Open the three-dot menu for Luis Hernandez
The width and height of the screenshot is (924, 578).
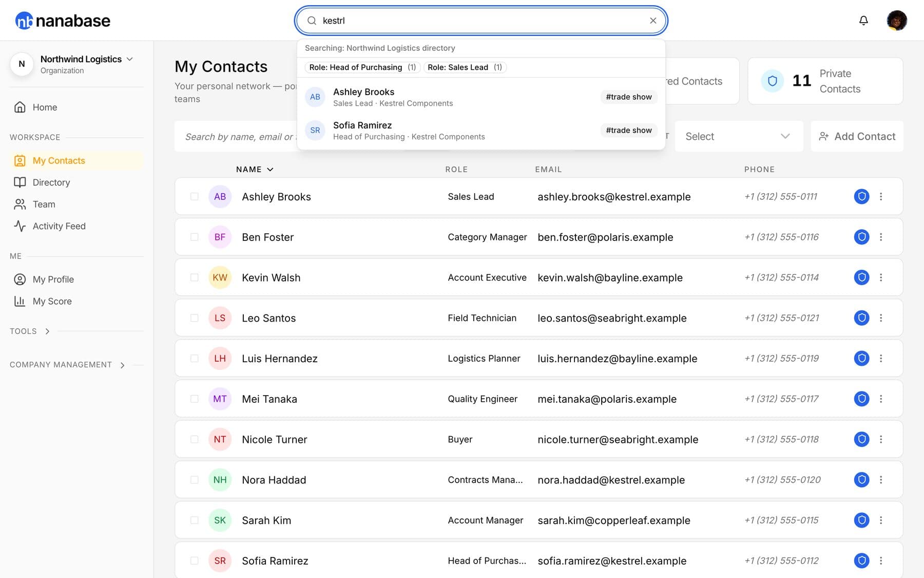881,358
